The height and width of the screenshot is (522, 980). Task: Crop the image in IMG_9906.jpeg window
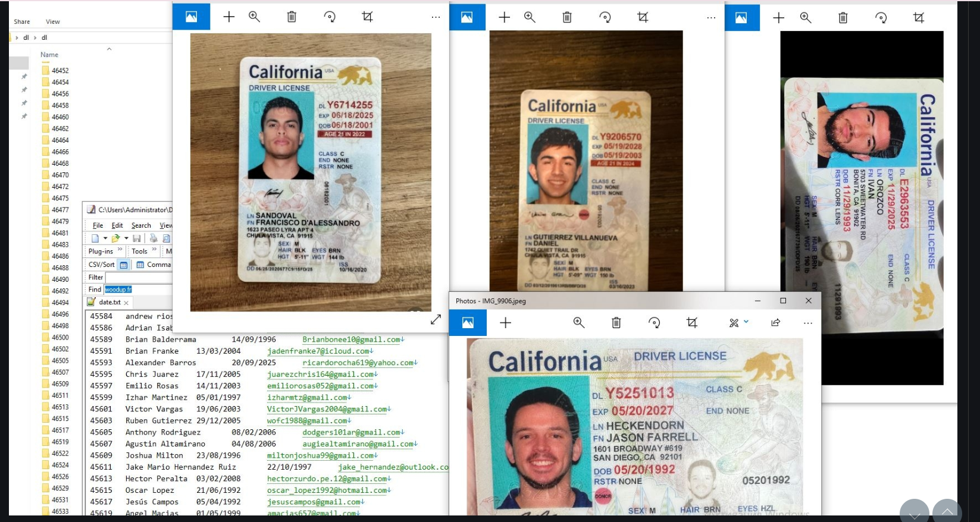(x=692, y=322)
